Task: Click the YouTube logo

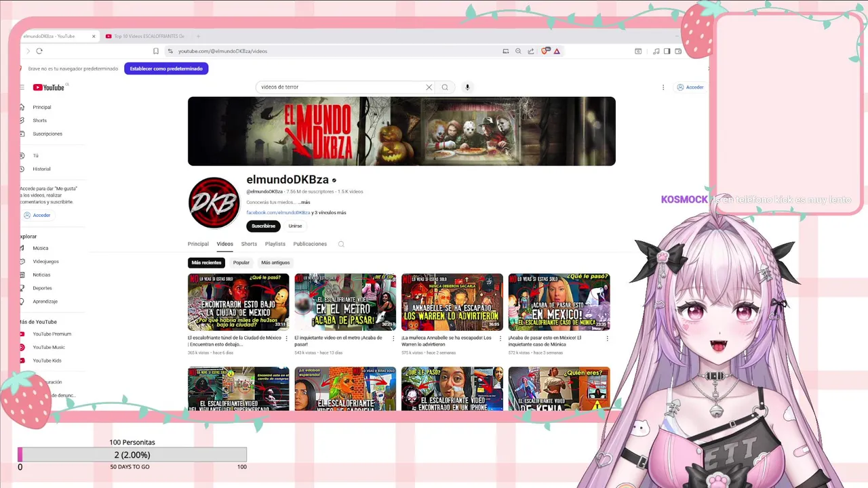Action: [x=49, y=87]
